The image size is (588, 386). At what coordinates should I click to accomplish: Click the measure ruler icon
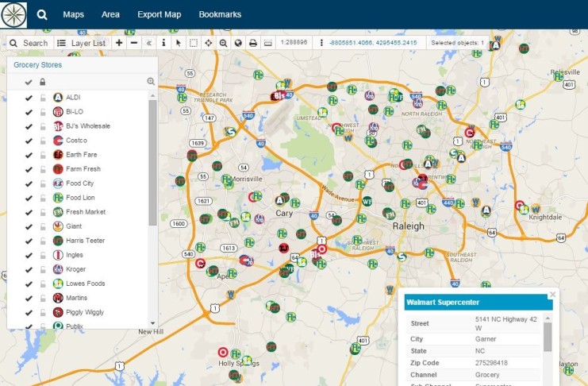pos(267,43)
